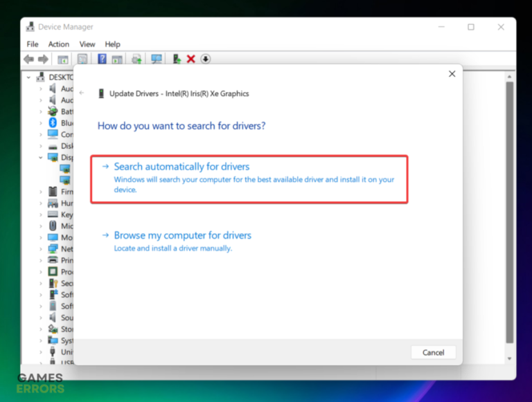Click the Disable device down-arrow toolbar icon

206,60
